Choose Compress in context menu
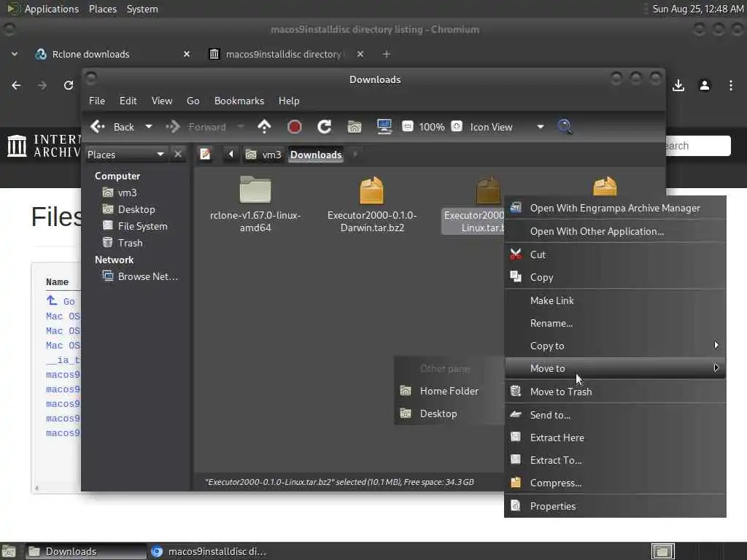This screenshot has width=747, height=560. click(615, 483)
